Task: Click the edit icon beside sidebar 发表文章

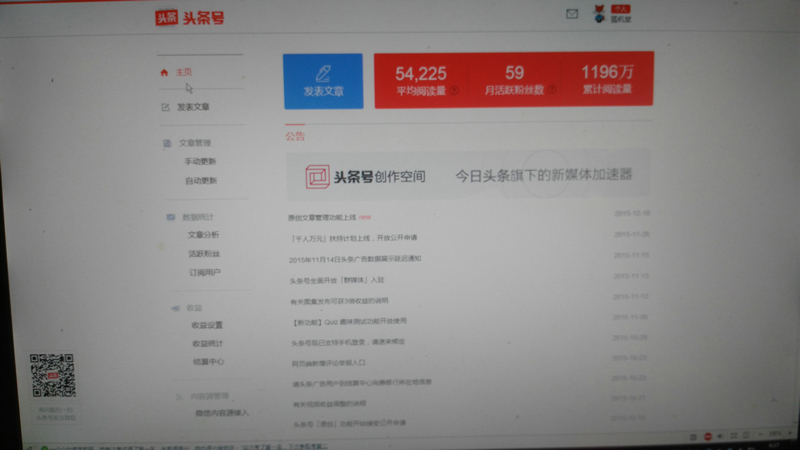Action: click(165, 107)
